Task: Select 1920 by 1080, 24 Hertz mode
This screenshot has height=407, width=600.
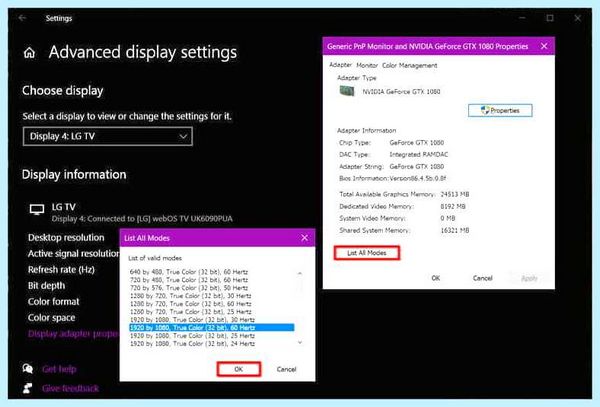Action: click(x=192, y=344)
